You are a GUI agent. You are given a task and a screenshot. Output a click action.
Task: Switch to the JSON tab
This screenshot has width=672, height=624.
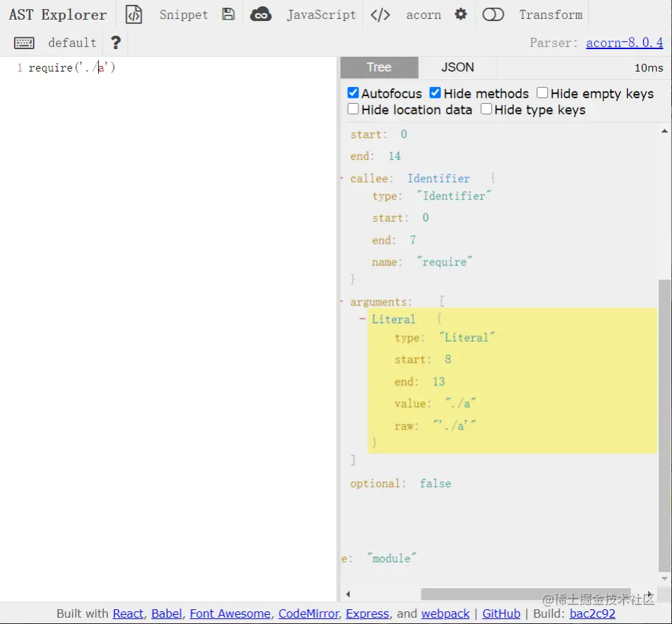(x=458, y=67)
